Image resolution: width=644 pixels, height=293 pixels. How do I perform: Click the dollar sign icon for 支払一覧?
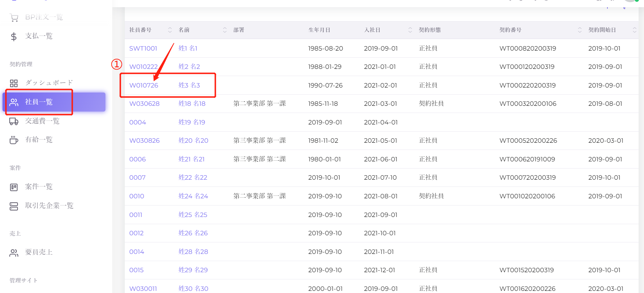click(14, 37)
